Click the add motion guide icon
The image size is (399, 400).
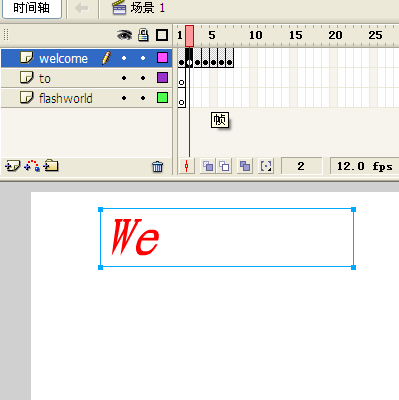32,166
